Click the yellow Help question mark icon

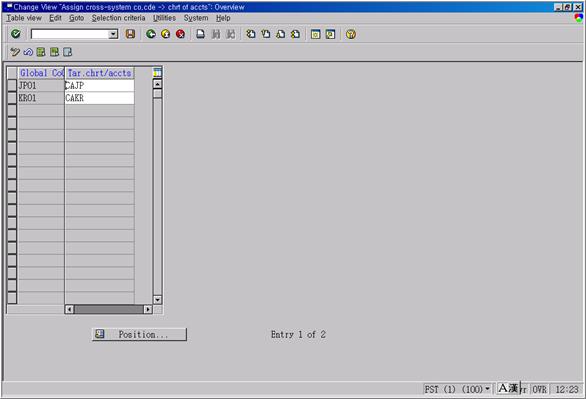click(x=351, y=34)
